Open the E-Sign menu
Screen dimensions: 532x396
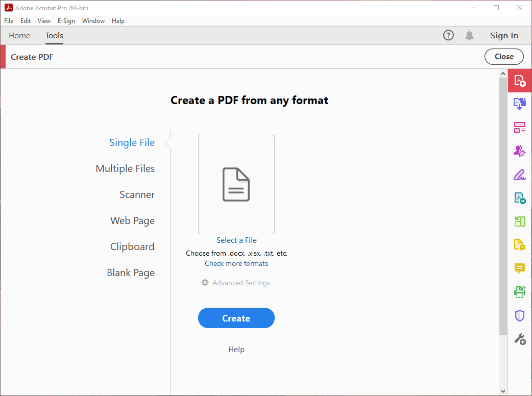click(66, 21)
